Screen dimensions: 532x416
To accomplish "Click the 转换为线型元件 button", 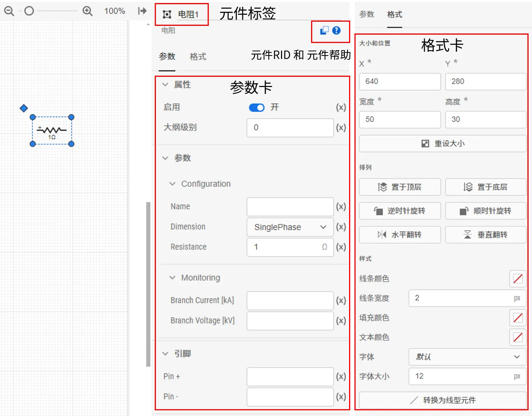I will pyautogui.click(x=443, y=400).
